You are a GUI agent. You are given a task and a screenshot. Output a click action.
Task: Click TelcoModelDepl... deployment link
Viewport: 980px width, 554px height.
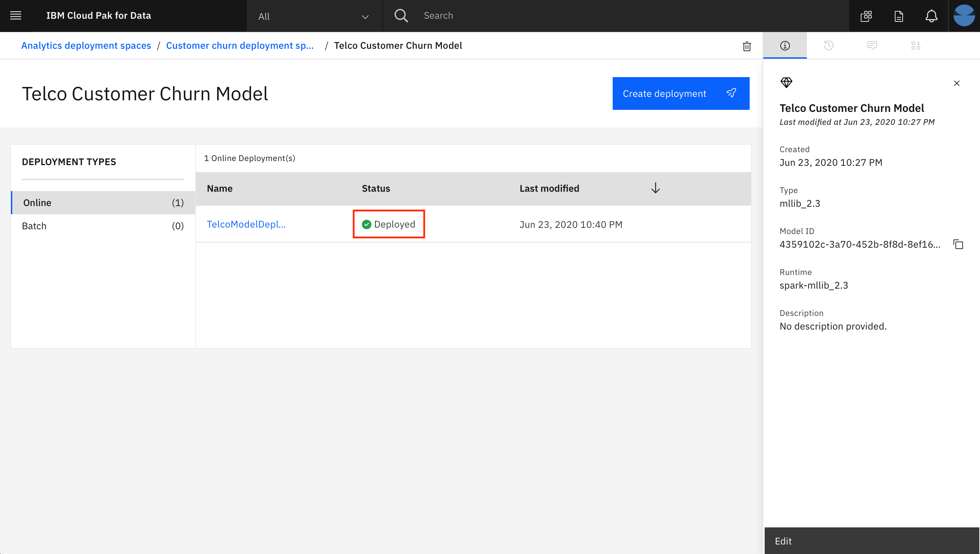click(246, 224)
